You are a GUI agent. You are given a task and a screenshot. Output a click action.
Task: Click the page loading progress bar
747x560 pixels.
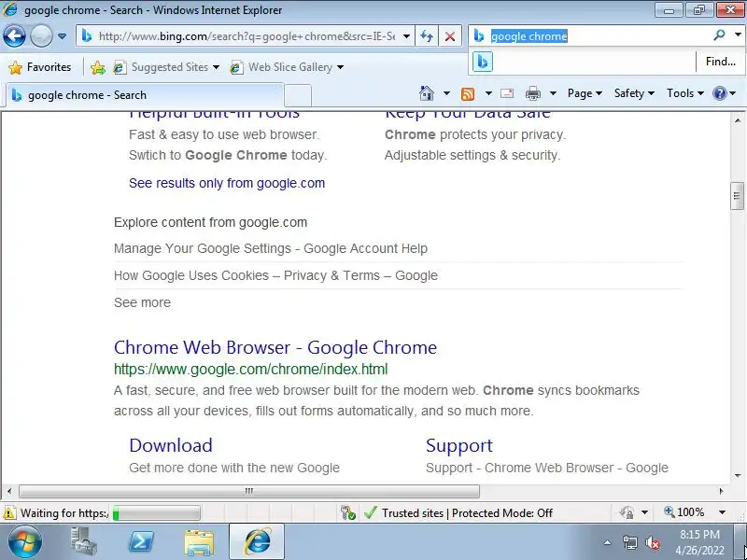pos(157,513)
